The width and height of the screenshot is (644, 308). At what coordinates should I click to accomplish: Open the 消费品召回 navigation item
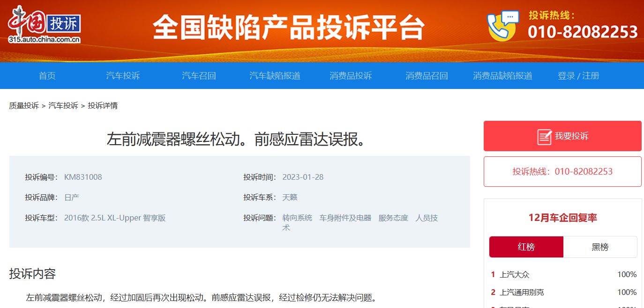427,76
